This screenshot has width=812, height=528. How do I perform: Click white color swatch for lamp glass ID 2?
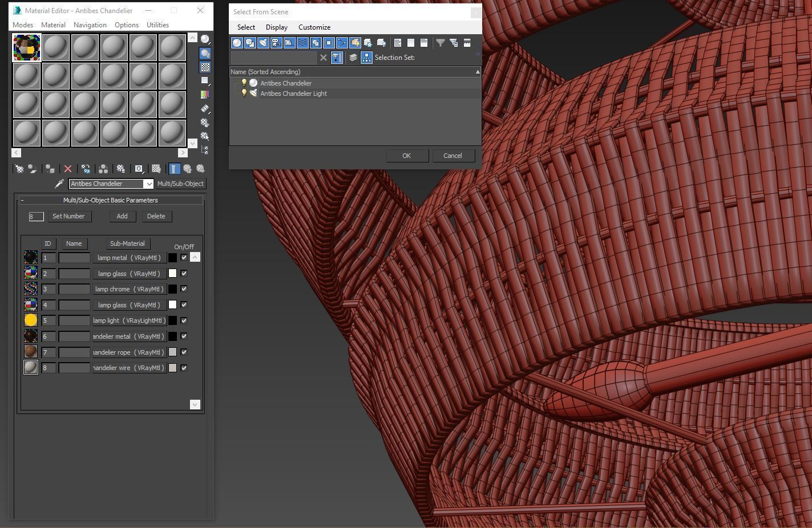pos(172,274)
